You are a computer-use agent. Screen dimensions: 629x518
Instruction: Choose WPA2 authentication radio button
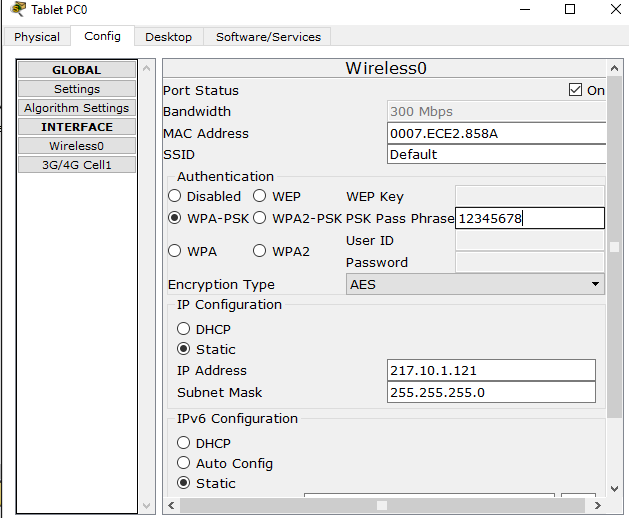point(260,251)
